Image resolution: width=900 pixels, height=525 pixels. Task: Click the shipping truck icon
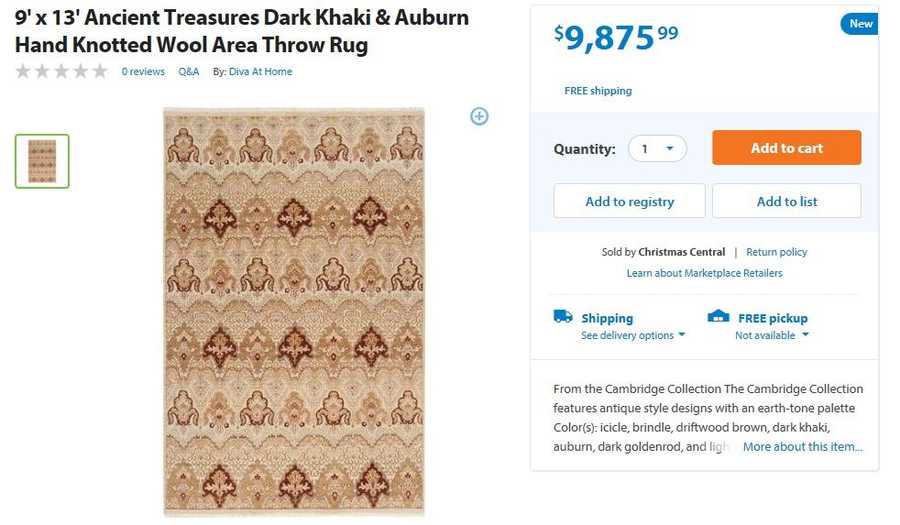point(563,317)
